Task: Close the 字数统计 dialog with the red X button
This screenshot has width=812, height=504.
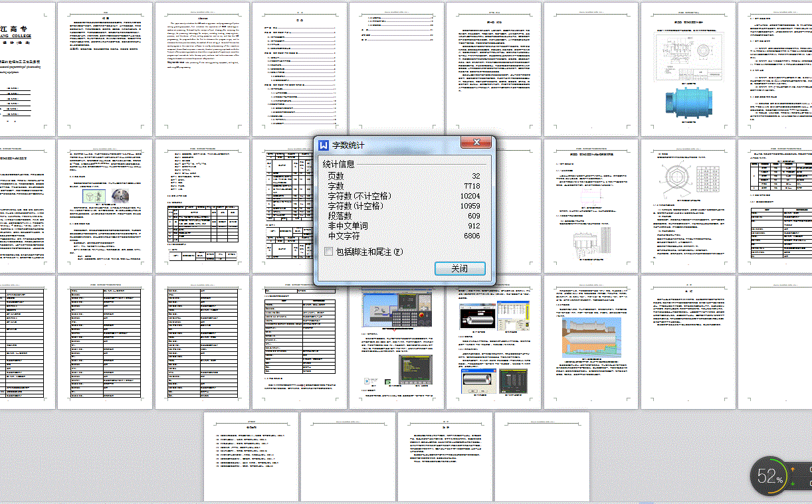Action: point(476,143)
